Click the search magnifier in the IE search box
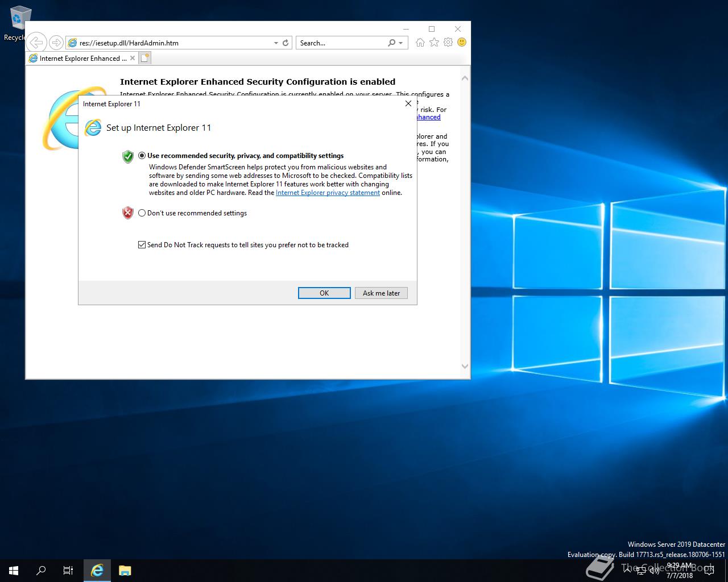Viewport: 728px width, 582px height. pyautogui.click(x=391, y=43)
